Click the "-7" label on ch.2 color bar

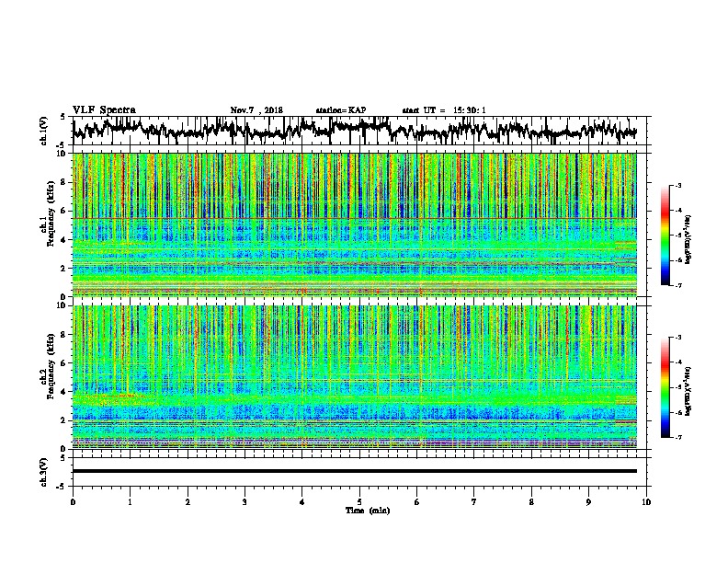coord(677,437)
